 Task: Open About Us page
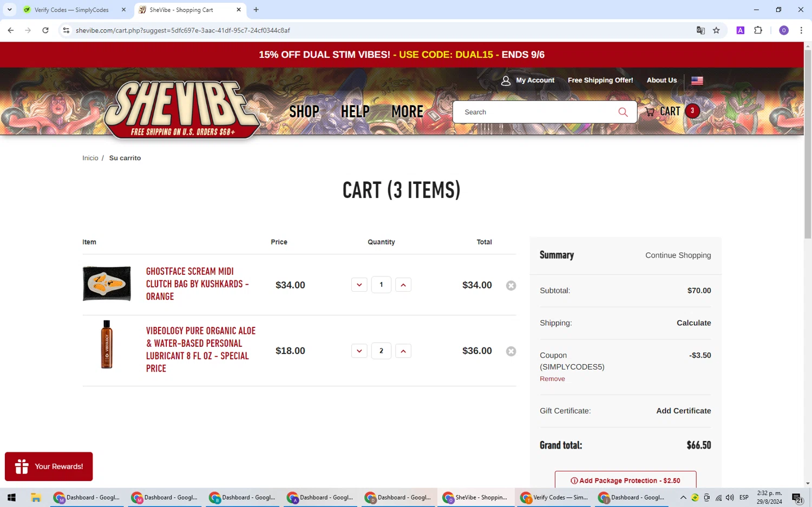click(x=662, y=80)
